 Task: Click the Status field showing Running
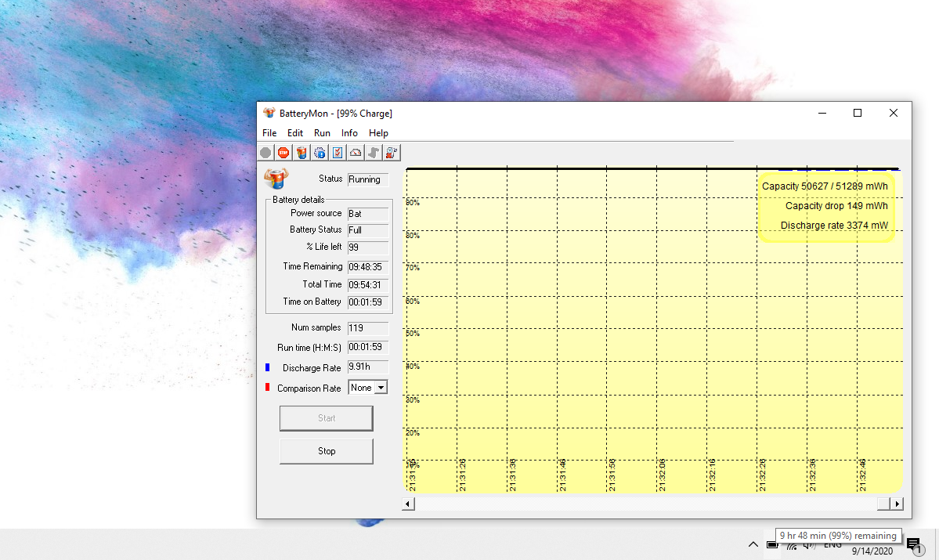(x=368, y=179)
